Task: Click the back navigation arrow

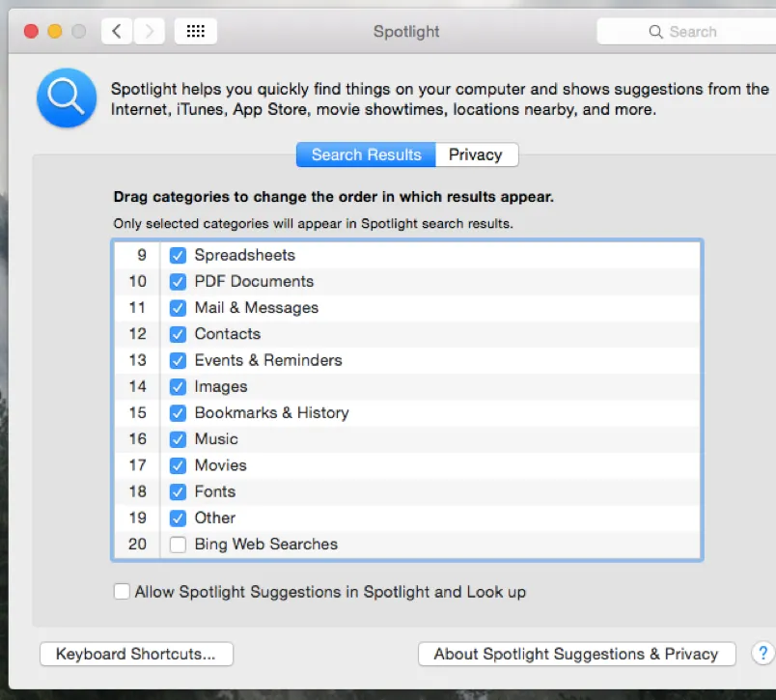Action: point(116,30)
